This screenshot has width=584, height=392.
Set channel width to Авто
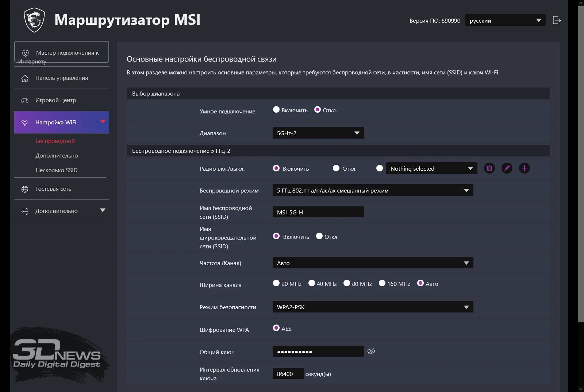420,283
